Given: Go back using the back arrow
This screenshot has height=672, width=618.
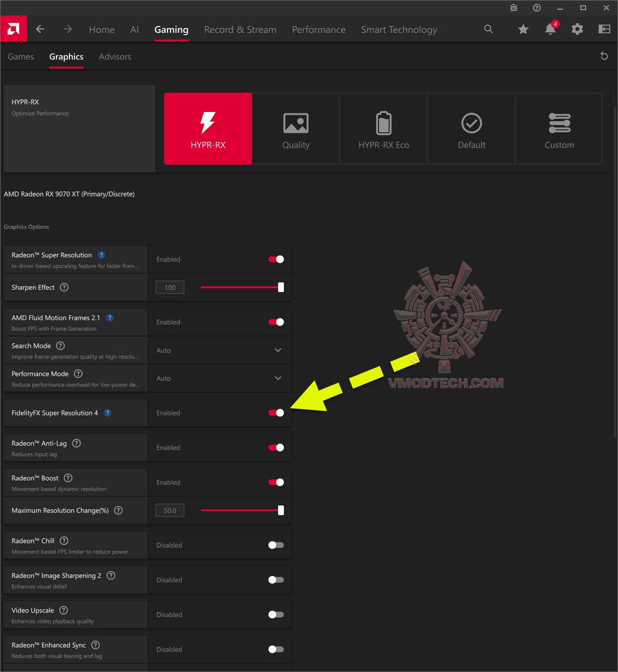Looking at the screenshot, I should [41, 29].
